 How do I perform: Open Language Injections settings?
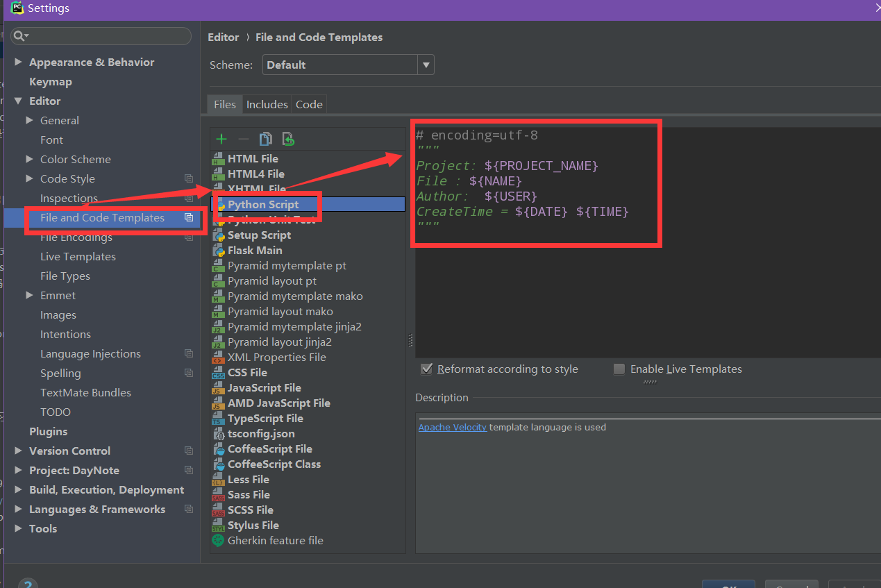[x=90, y=353]
